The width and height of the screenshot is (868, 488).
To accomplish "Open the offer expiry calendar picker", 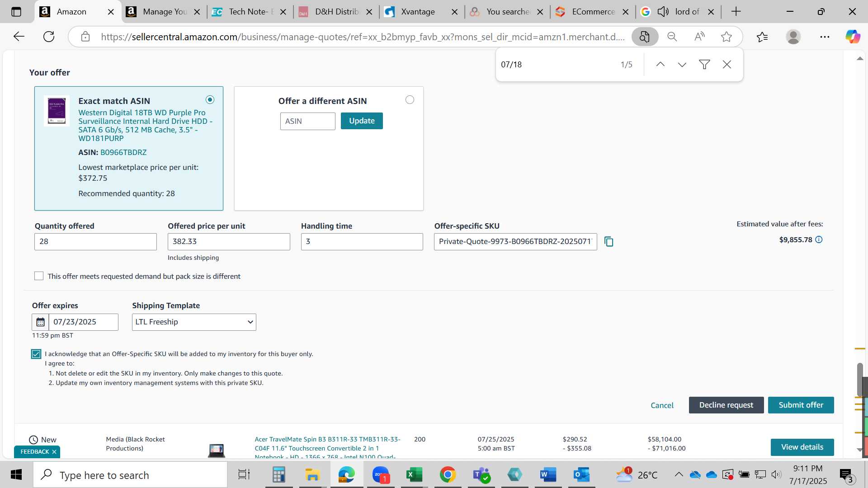I will point(40,322).
